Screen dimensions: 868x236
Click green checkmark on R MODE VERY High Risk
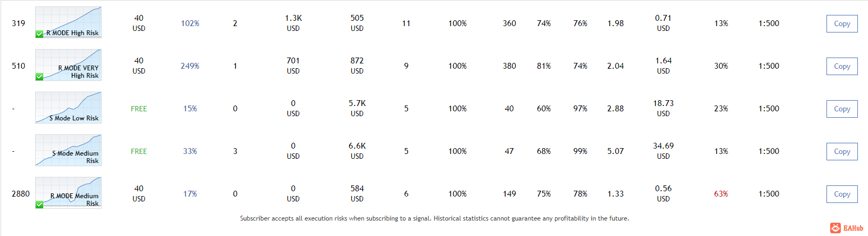point(39,77)
